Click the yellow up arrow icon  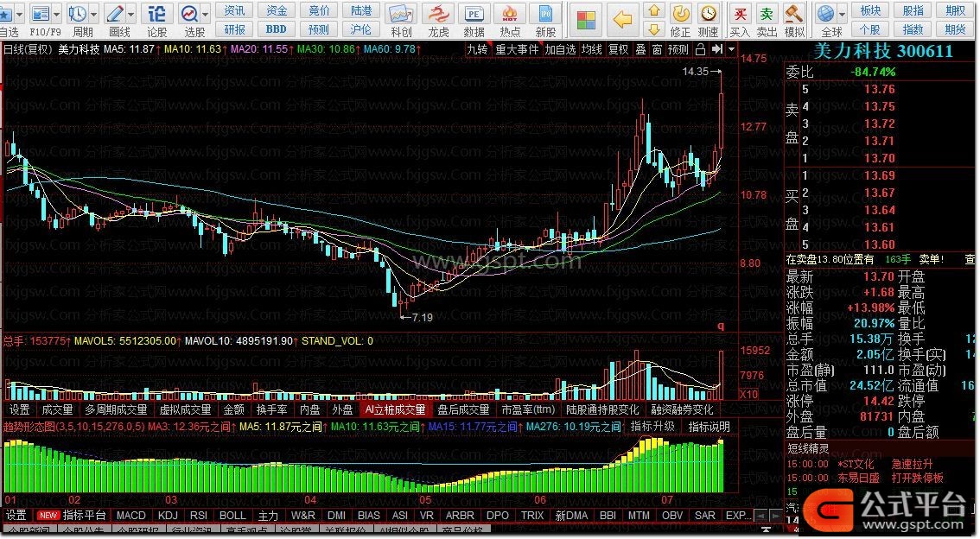(654, 10)
